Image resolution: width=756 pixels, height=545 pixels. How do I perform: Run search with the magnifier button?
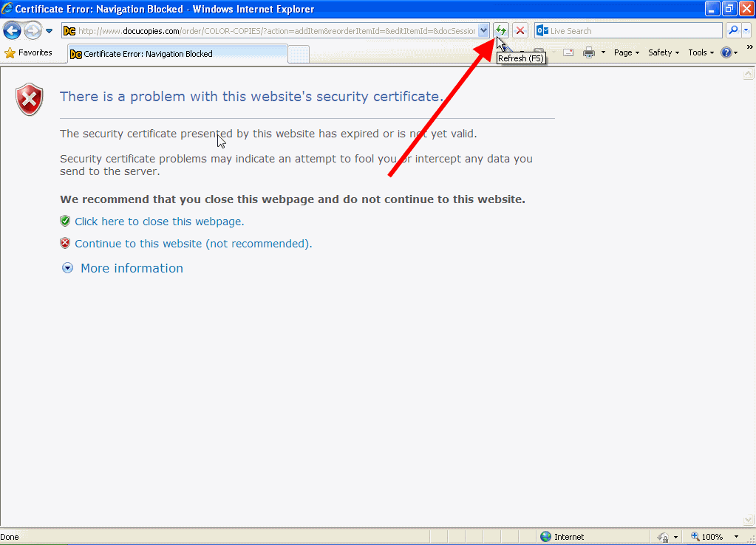[x=733, y=30]
